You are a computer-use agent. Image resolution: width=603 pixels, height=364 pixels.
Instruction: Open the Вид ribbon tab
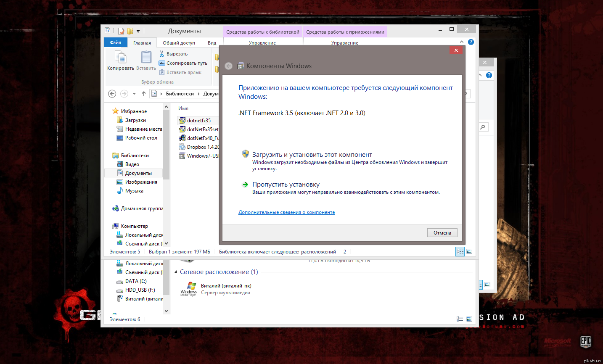tap(212, 42)
